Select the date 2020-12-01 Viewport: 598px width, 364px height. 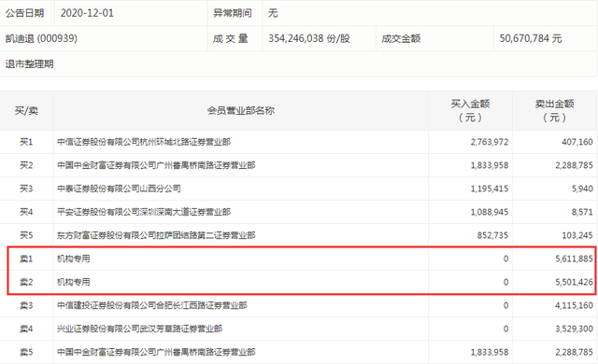87,13
